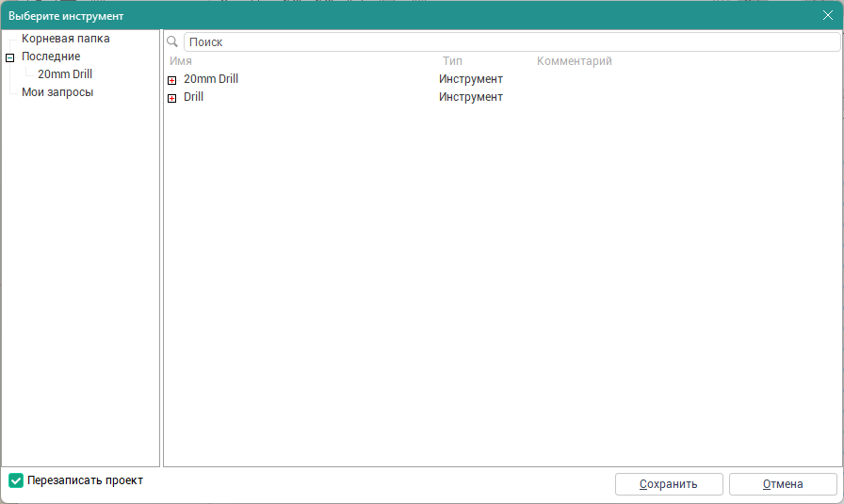Select the Последние folder label

(x=51, y=57)
